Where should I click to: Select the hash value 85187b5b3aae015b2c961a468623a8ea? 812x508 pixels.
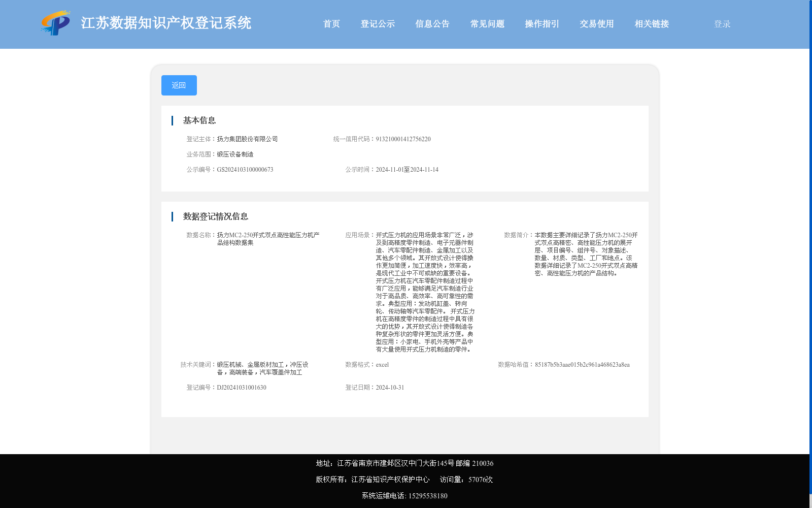point(582,365)
